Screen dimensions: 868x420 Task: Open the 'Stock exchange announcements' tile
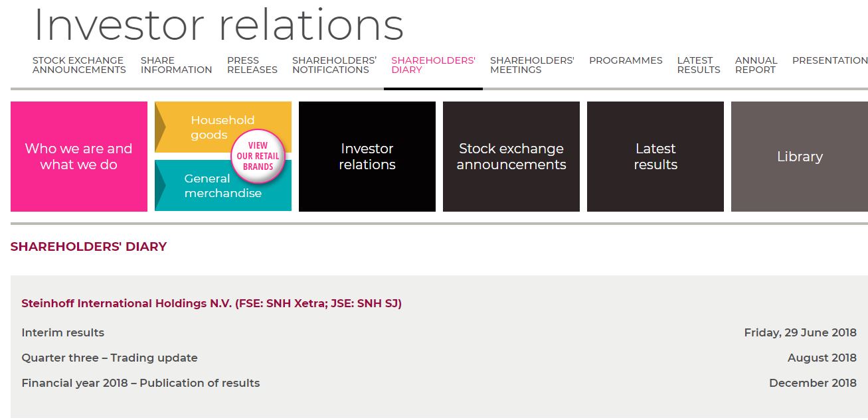[511, 156]
